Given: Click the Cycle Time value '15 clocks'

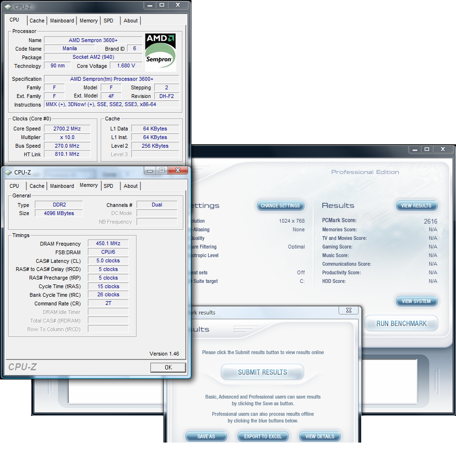Looking at the screenshot, I should (108, 286).
